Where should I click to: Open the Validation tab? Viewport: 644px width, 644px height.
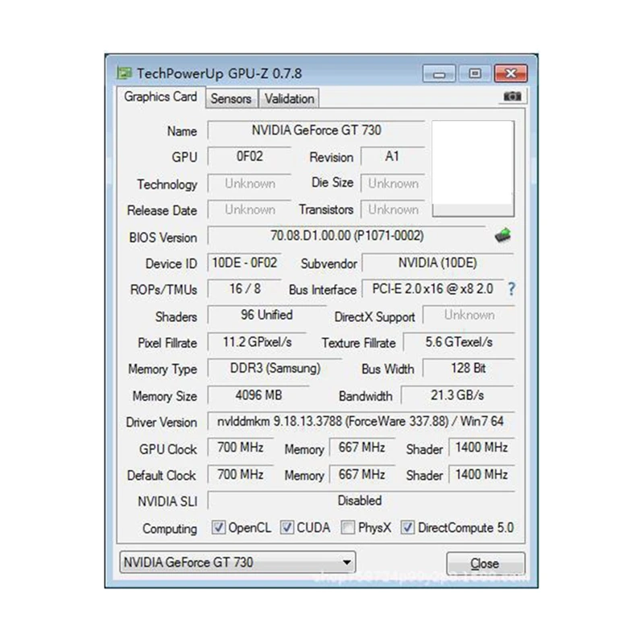(x=289, y=98)
